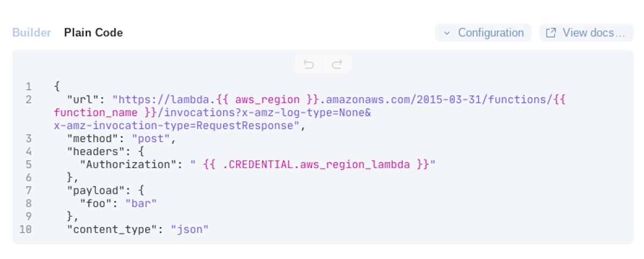Click the redo arrow icon
644x259 pixels.
tap(337, 64)
